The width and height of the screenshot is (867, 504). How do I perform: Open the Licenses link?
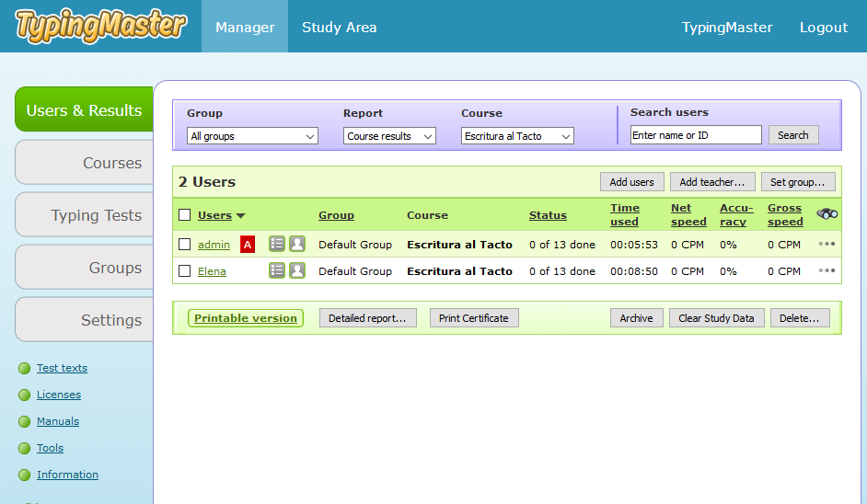tap(59, 394)
